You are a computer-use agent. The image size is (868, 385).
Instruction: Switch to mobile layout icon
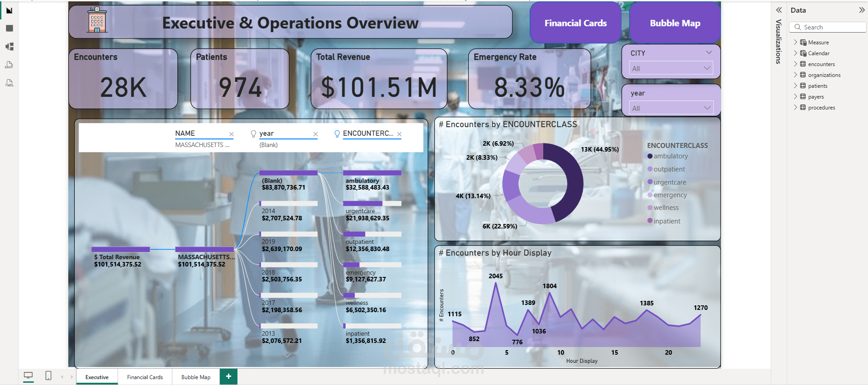click(x=48, y=375)
